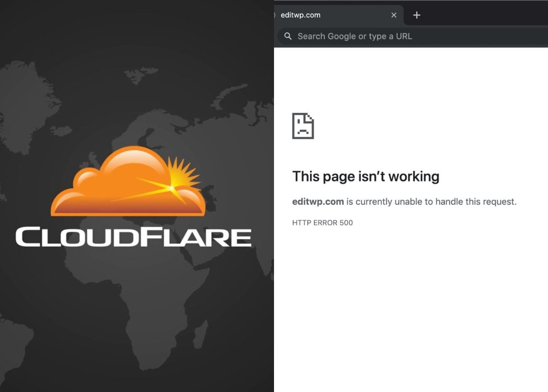Click bold editwp.com text in error message
This screenshot has height=392, width=548.
(318, 201)
